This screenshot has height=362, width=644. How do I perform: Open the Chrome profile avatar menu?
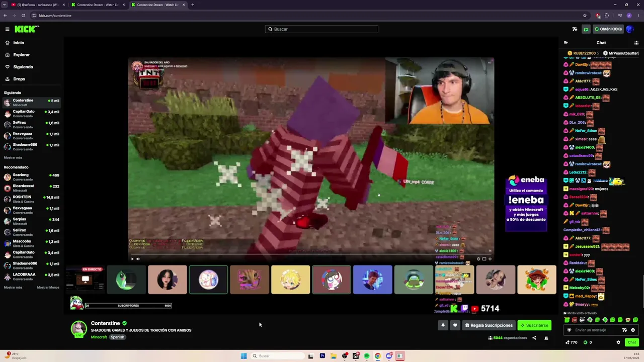pos(629,16)
